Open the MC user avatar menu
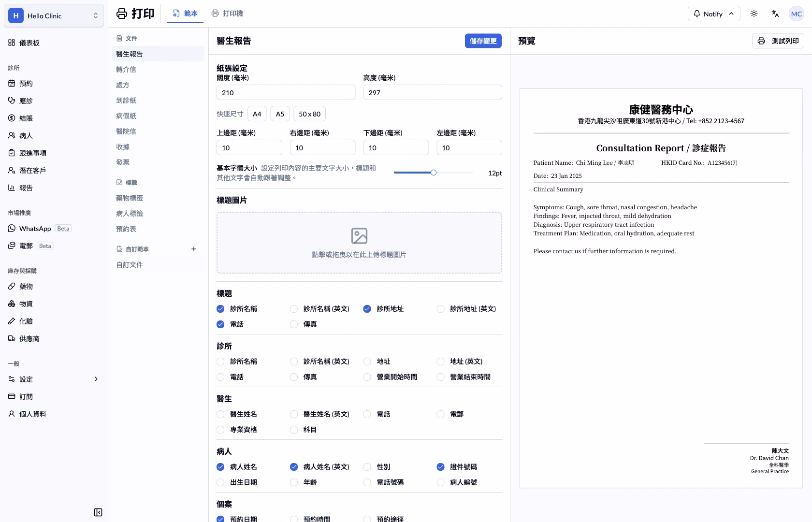 797,14
